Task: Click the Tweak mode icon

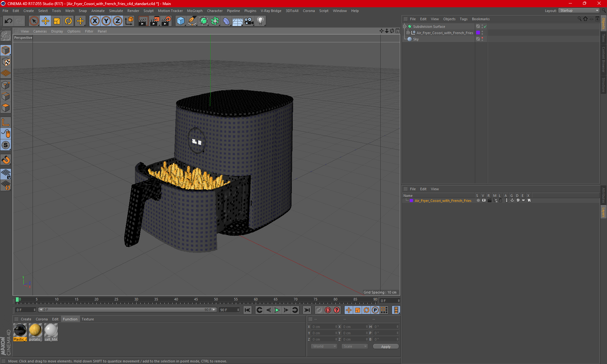Action: 6,134
